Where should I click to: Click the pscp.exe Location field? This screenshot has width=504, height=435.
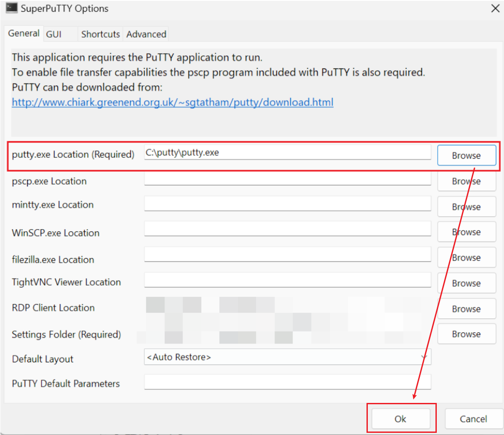coord(288,179)
